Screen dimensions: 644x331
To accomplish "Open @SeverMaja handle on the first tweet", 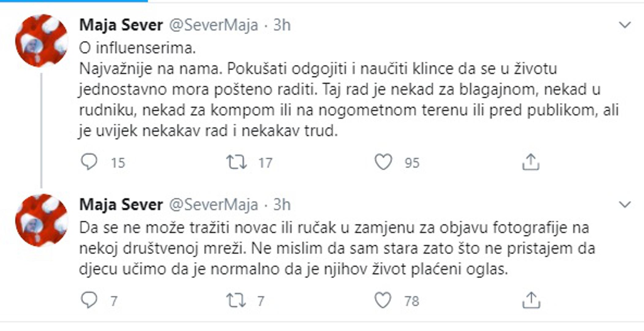I will [x=213, y=25].
